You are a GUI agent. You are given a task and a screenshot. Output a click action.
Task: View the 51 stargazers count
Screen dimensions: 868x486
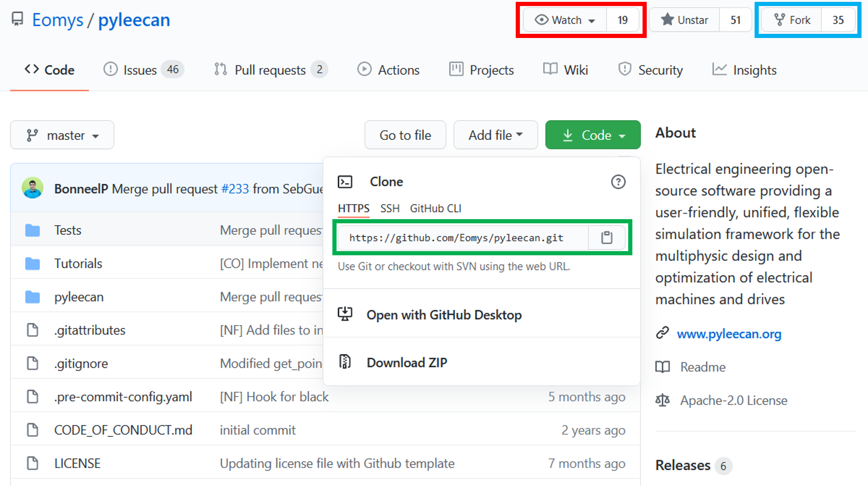[x=736, y=20]
